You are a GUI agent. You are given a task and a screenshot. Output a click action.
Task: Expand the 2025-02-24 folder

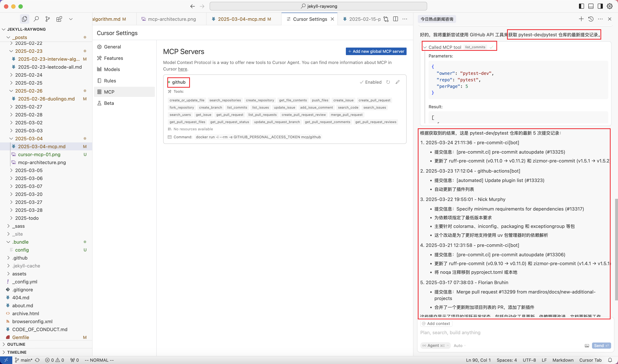click(28, 75)
